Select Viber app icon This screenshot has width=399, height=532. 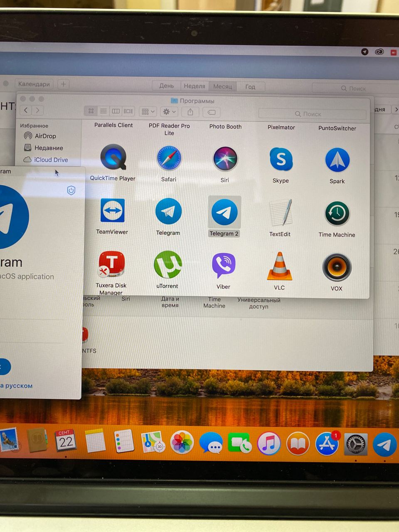tap(224, 266)
